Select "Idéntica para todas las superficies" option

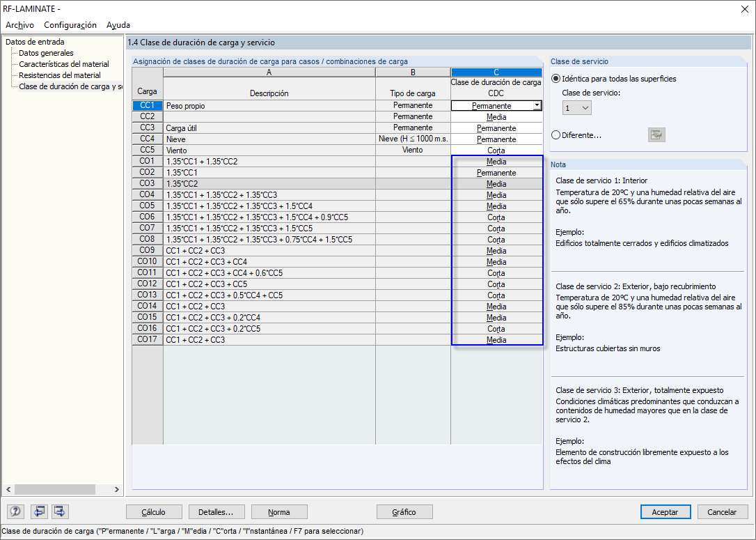click(556, 79)
